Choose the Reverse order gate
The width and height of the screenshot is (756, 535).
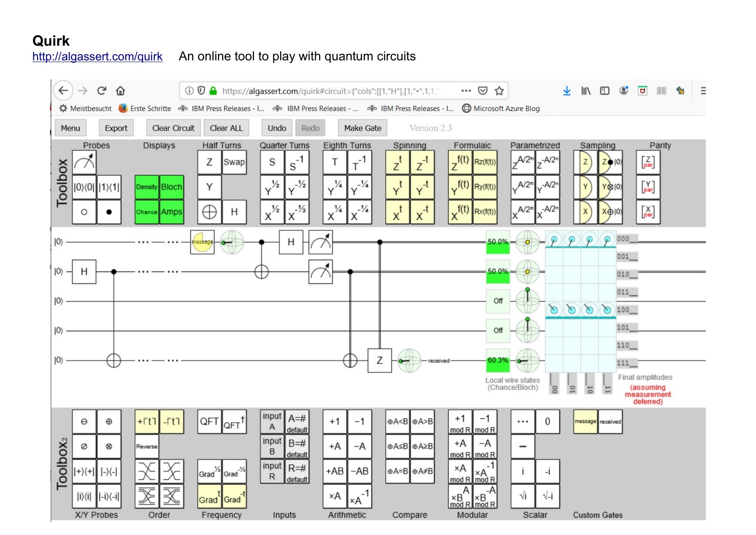147,446
